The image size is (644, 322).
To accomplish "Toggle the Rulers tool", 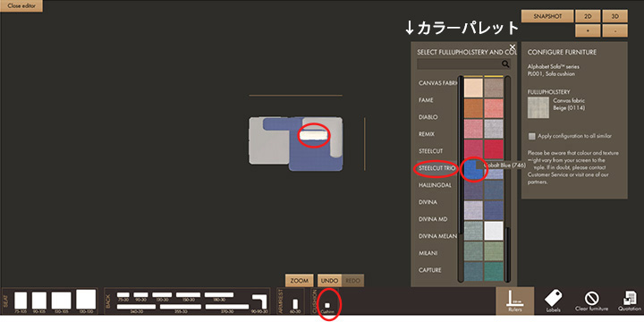I will 514,301.
